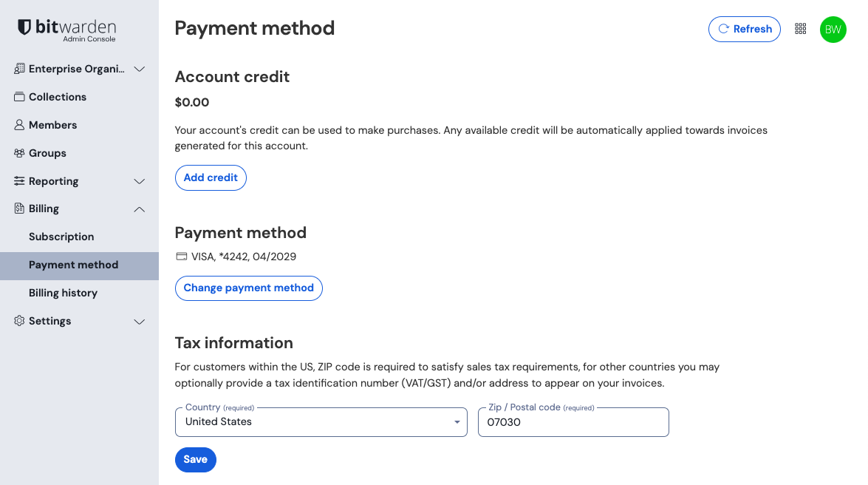Collapse the Billing section

click(140, 209)
